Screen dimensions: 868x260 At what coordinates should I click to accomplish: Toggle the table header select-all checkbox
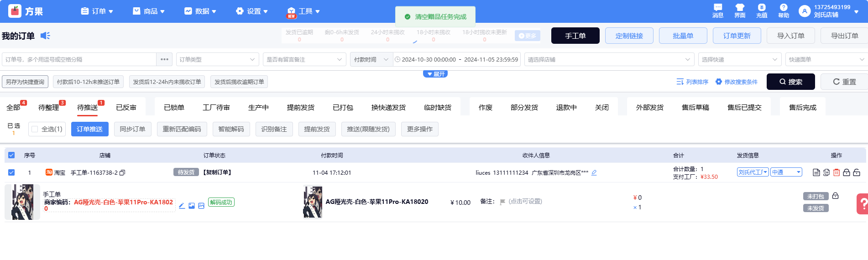pos(11,155)
